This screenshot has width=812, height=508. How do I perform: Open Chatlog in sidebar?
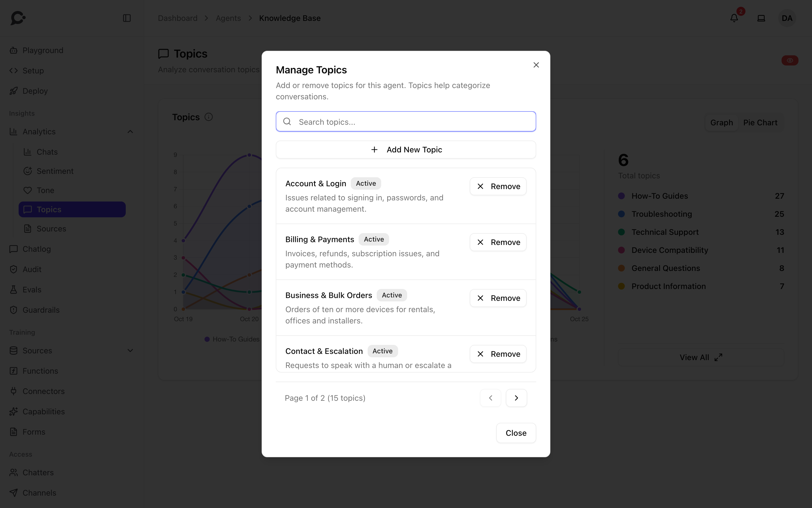click(72, 249)
